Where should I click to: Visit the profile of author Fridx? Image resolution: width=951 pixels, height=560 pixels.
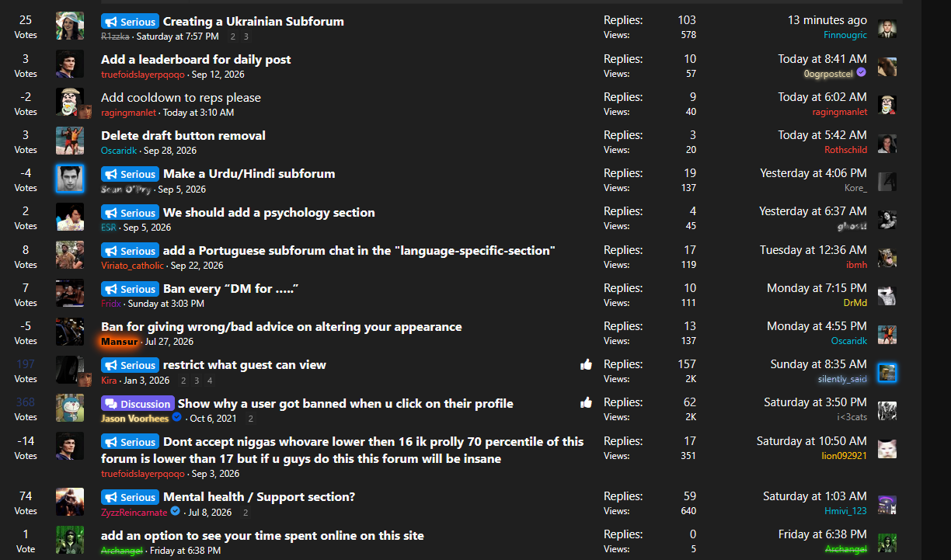(x=111, y=304)
